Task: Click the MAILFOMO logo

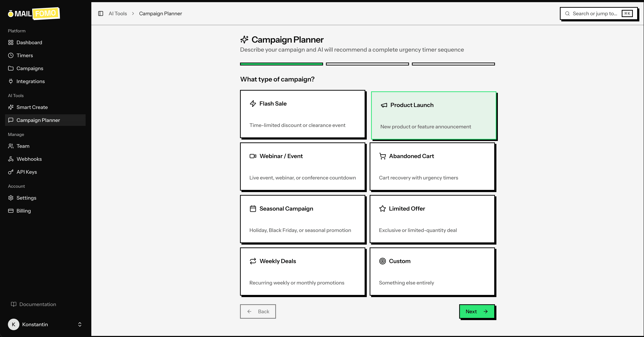Action: tap(33, 13)
